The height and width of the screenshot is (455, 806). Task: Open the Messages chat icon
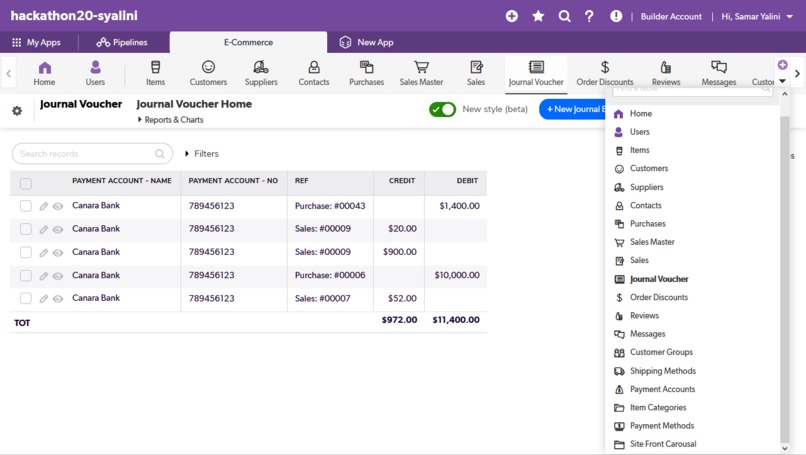(x=719, y=67)
